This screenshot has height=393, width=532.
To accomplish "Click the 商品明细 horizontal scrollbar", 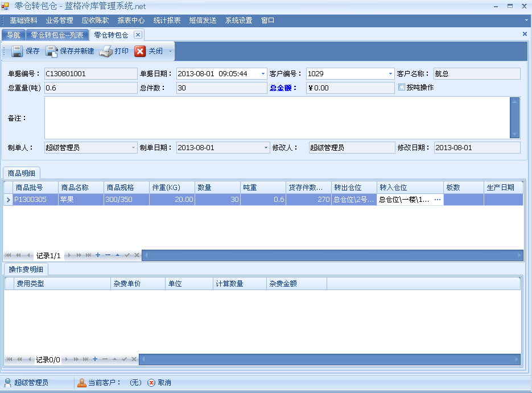I will [331, 255].
